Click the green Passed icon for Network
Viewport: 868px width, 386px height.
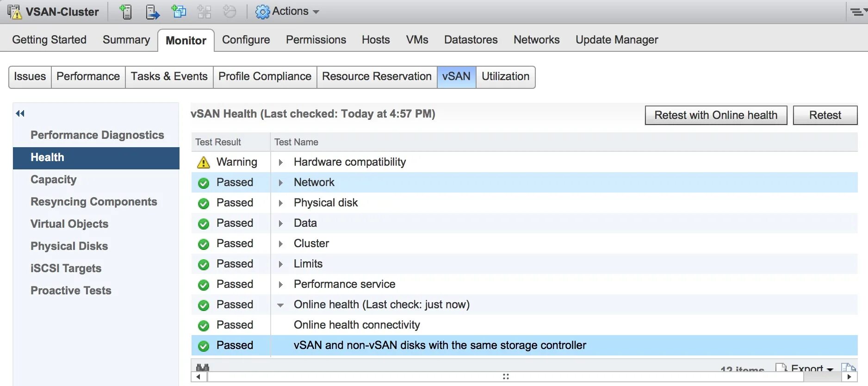click(x=204, y=183)
